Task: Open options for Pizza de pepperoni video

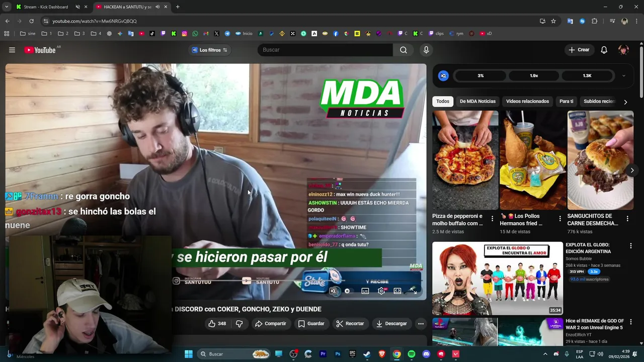Action: [x=492, y=219]
